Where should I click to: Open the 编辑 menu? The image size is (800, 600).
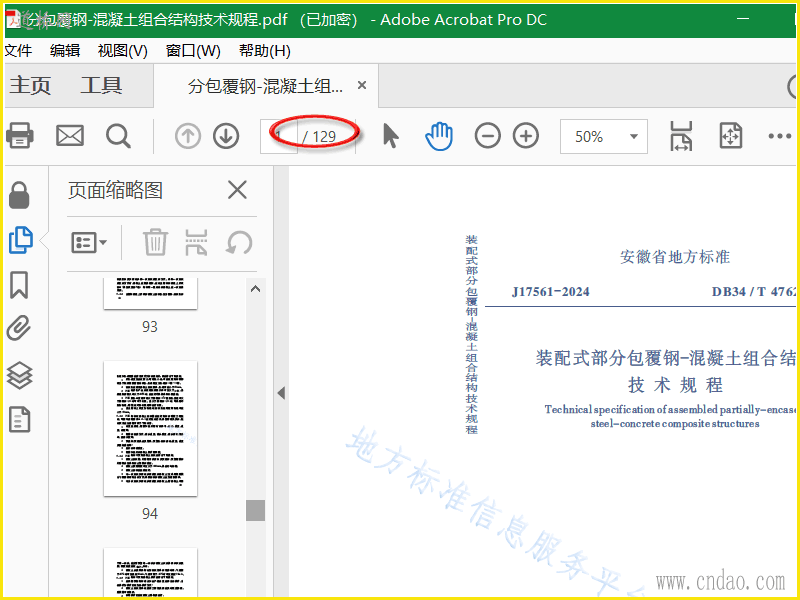pyautogui.click(x=65, y=51)
